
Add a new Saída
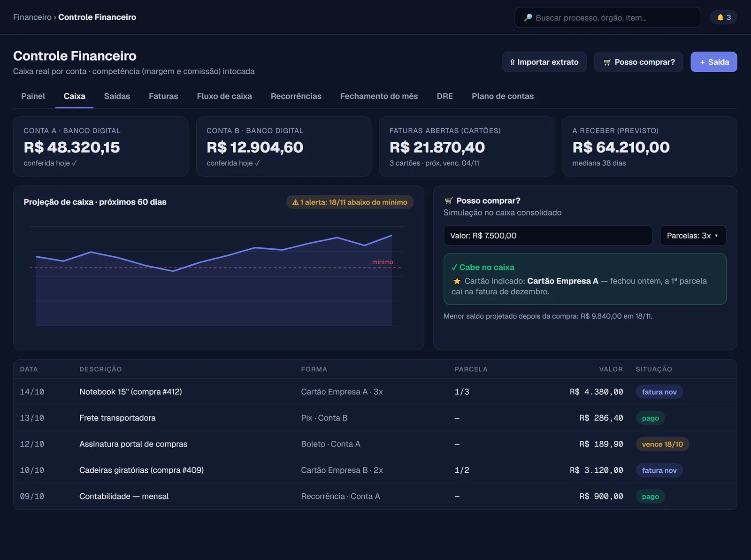(713, 62)
